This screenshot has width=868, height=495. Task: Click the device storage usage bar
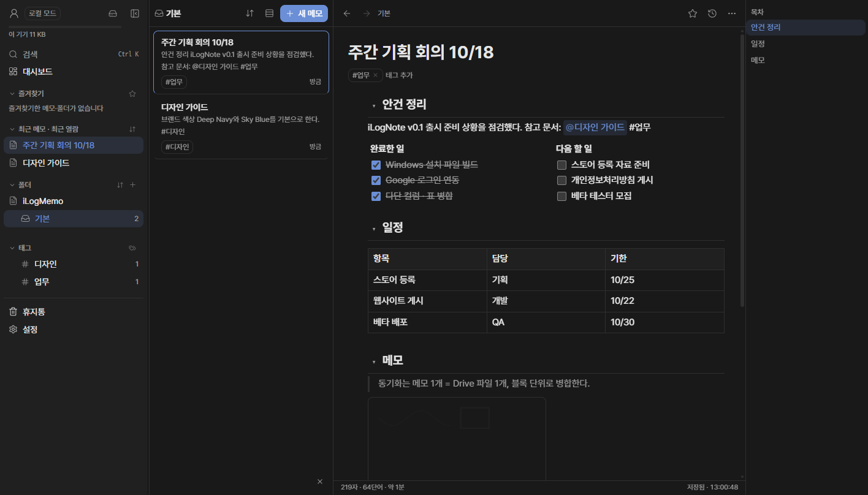tap(65, 27)
